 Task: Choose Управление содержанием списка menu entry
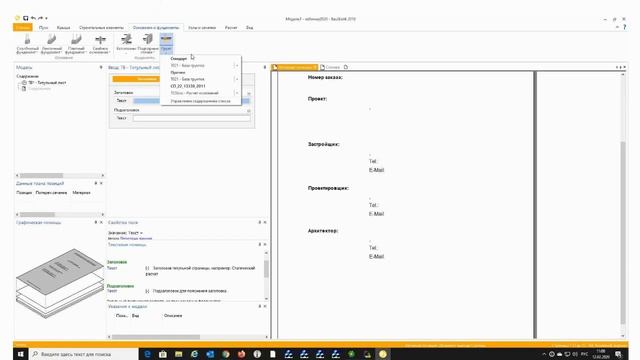pyautogui.click(x=201, y=101)
